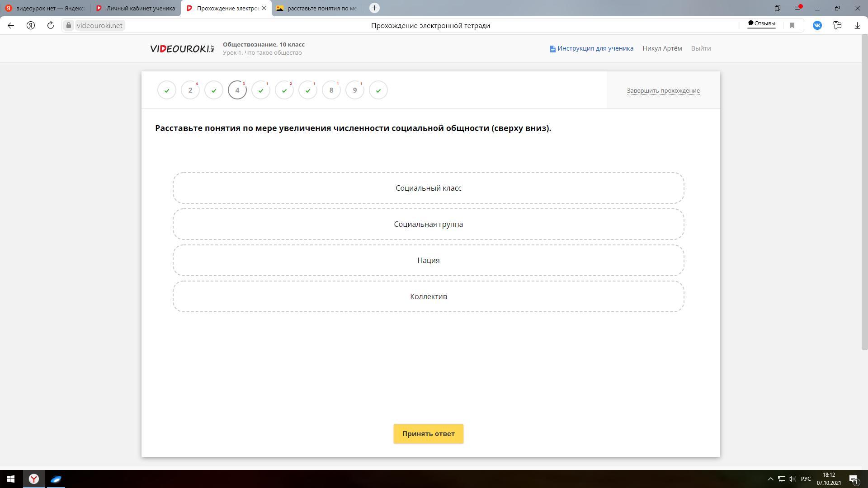This screenshot has width=868, height=488.
Task: Open a new browser tab
Action: pos(374,8)
